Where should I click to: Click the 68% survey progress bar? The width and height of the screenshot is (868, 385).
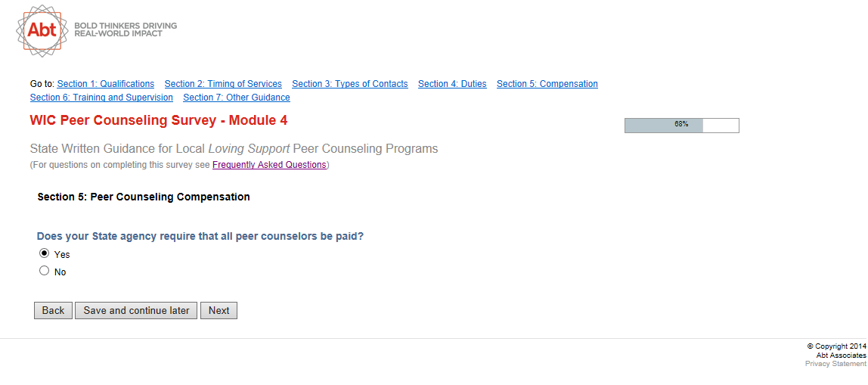click(x=681, y=126)
